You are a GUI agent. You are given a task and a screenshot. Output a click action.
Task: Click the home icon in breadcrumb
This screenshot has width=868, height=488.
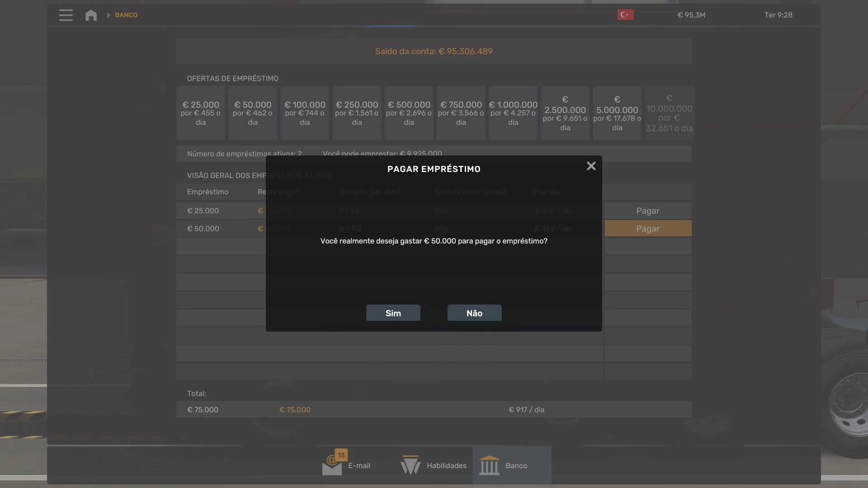91,15
